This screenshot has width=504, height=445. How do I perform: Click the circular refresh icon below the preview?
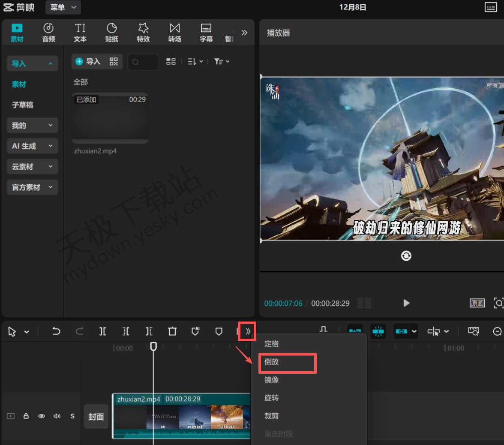[406, 256]
